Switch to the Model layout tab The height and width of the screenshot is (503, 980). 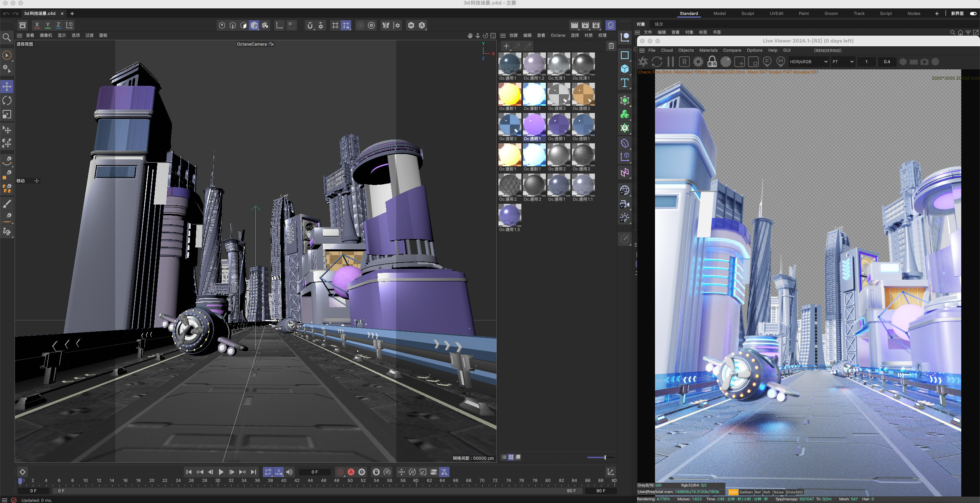click(x=719, y=13)
